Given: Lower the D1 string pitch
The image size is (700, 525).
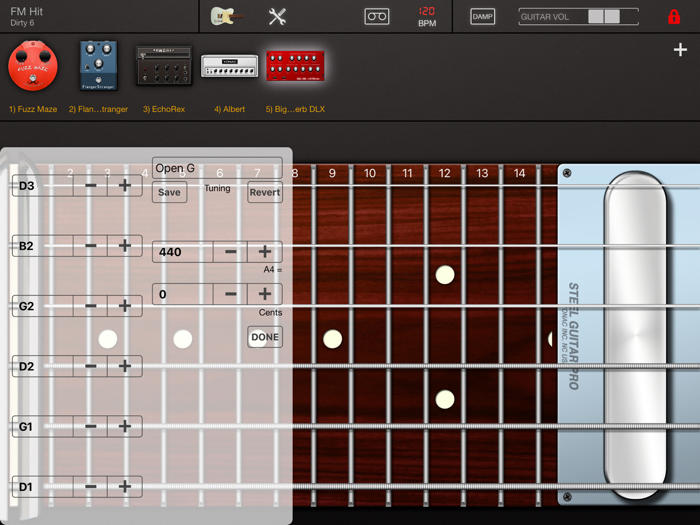Looking at the screenshot, I should 90,487.
